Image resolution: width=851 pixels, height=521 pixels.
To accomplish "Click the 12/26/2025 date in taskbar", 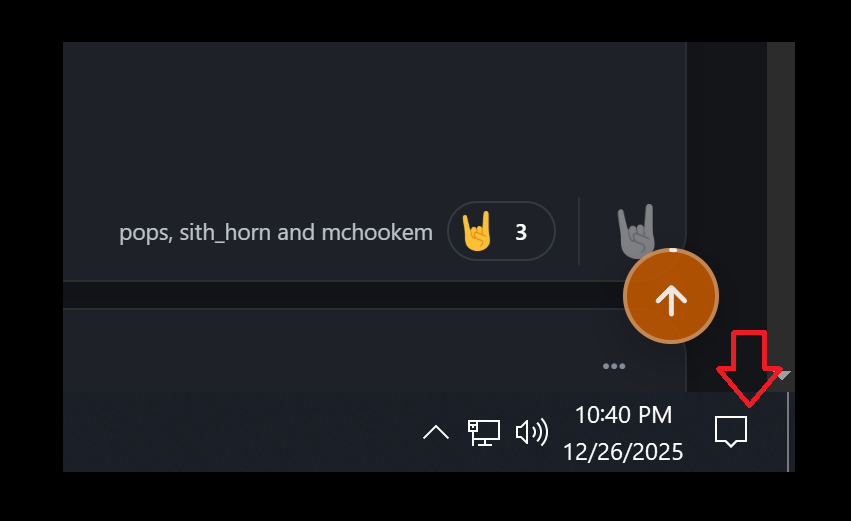I will click(x=623, y=452).
